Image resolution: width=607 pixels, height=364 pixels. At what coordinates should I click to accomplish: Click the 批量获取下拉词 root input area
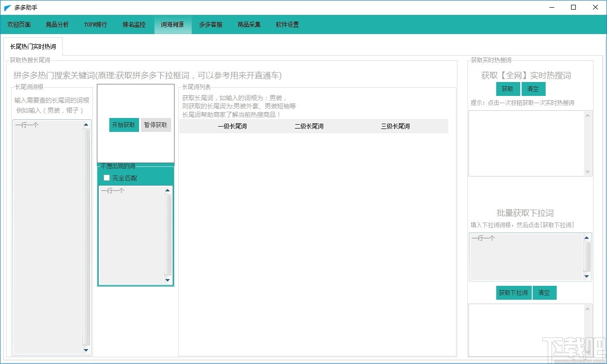click(526, 257)
